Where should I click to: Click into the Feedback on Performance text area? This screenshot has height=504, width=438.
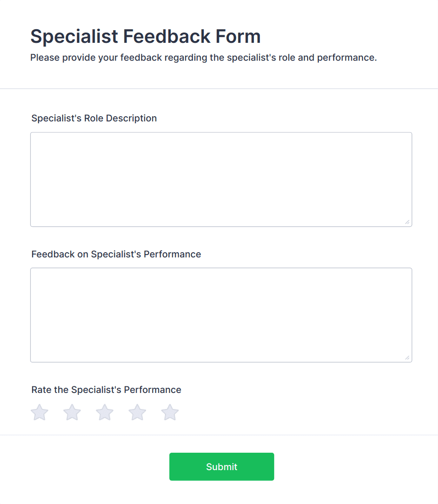[221, 315]
